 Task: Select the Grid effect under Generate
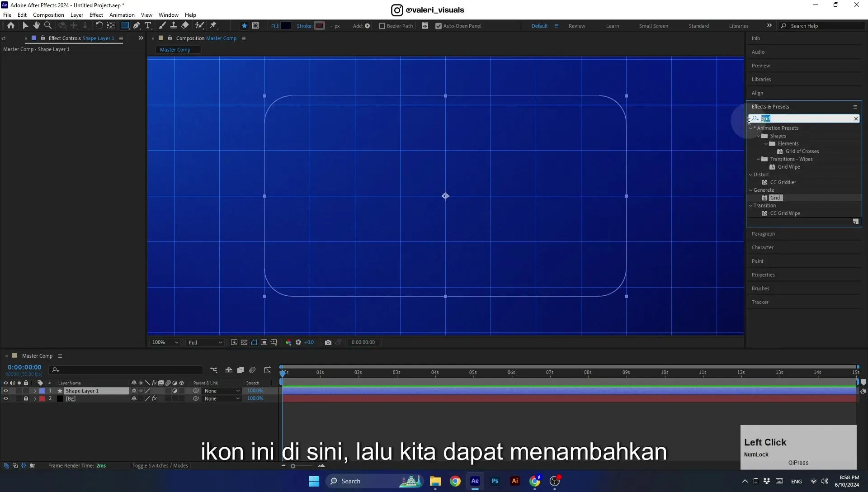click(775, 198)
